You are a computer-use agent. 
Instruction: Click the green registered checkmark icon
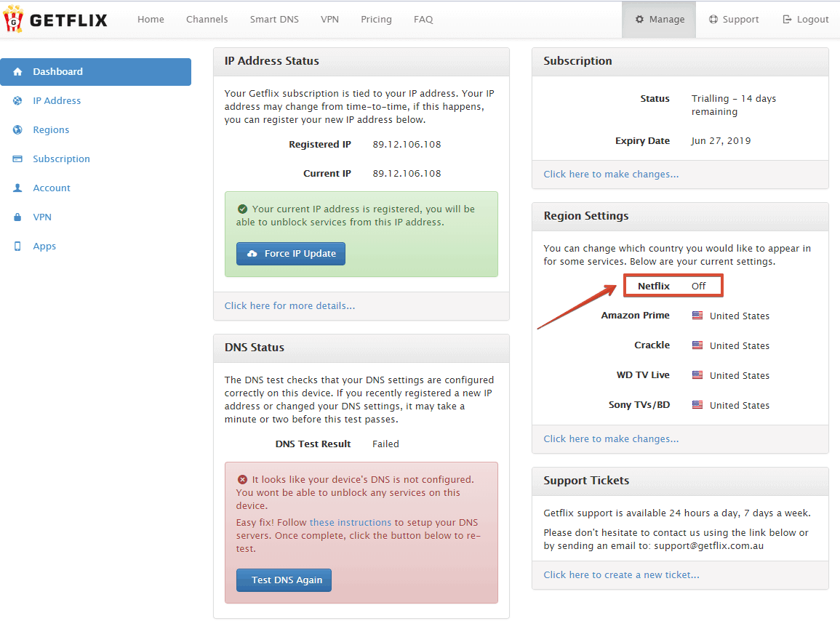point(243,209)
